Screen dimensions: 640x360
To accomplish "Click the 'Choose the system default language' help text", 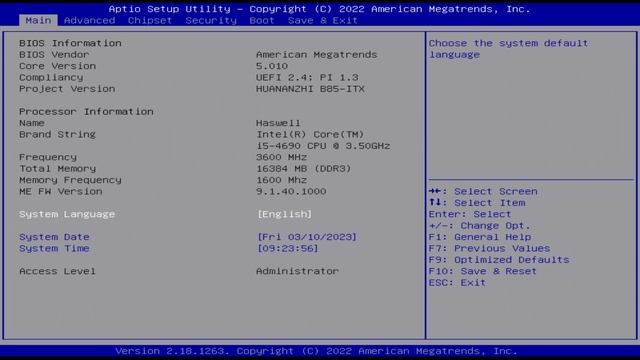I will point(509,49).
